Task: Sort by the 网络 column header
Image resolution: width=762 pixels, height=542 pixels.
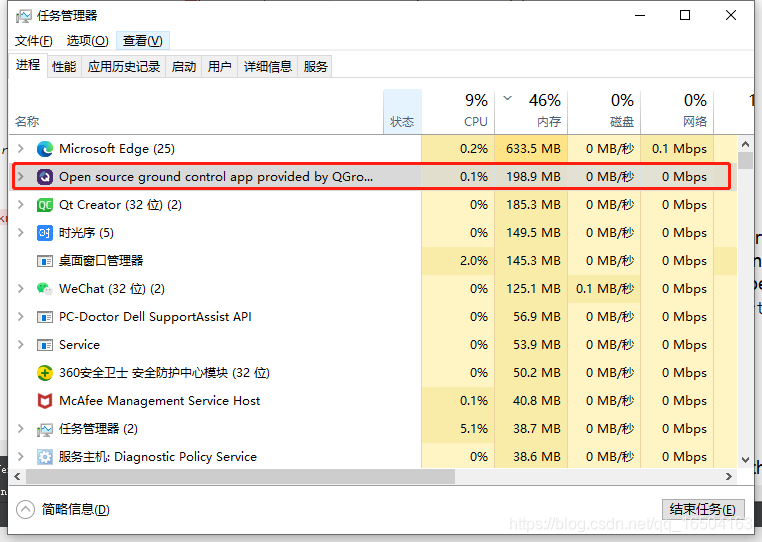Action: [677, 112]
